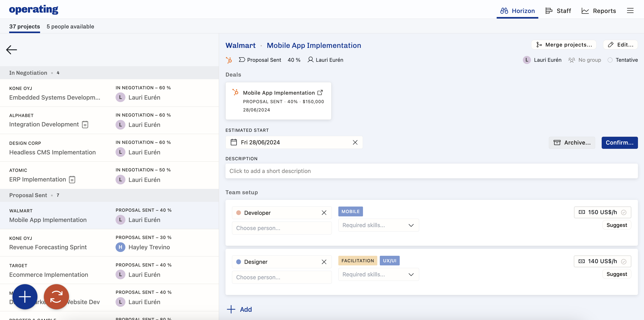Click the Estimated Start date field
644x320 pixels.
294,142
